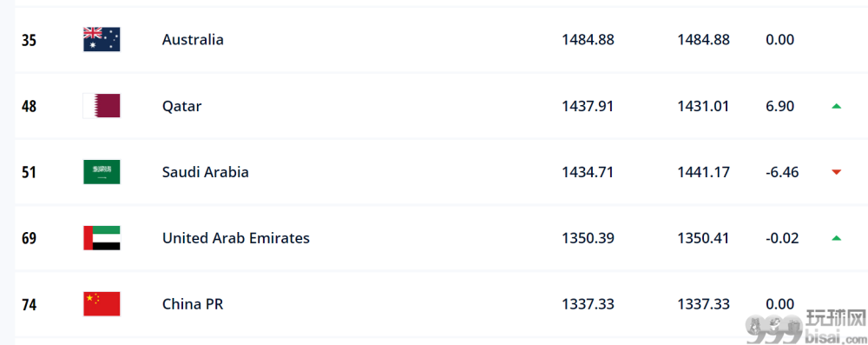Open the United Arab Emirates team link
The width and height of the screenshot is (868, 345).
pyautogui.click(x=236, y=238)
